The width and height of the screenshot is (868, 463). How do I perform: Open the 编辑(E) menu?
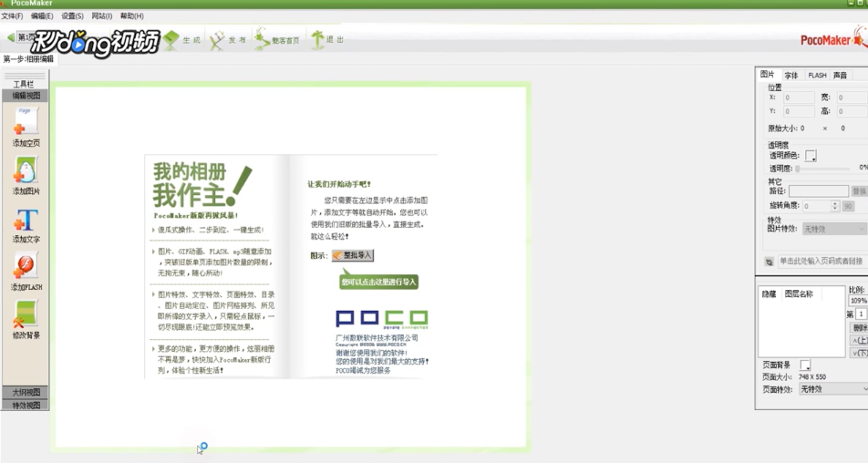[x=42, y=16]
